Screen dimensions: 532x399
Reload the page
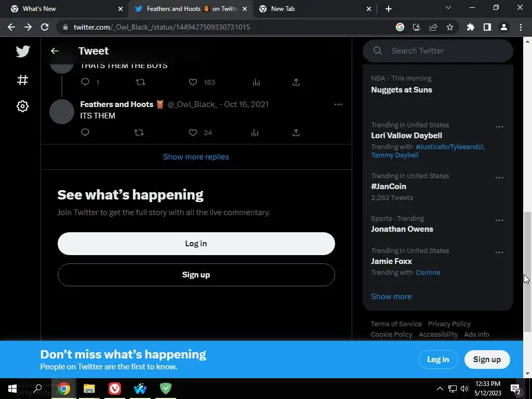click(x=45, y=27)
